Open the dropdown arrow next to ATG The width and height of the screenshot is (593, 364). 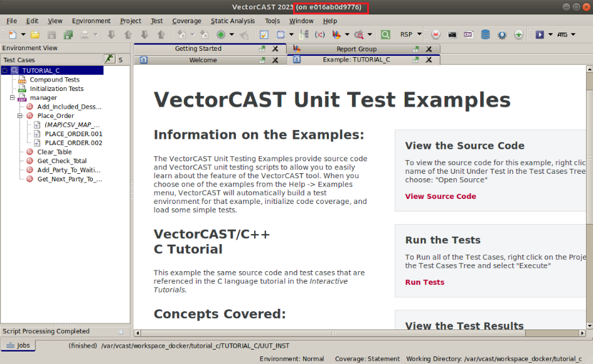click(x=573, y=35)
